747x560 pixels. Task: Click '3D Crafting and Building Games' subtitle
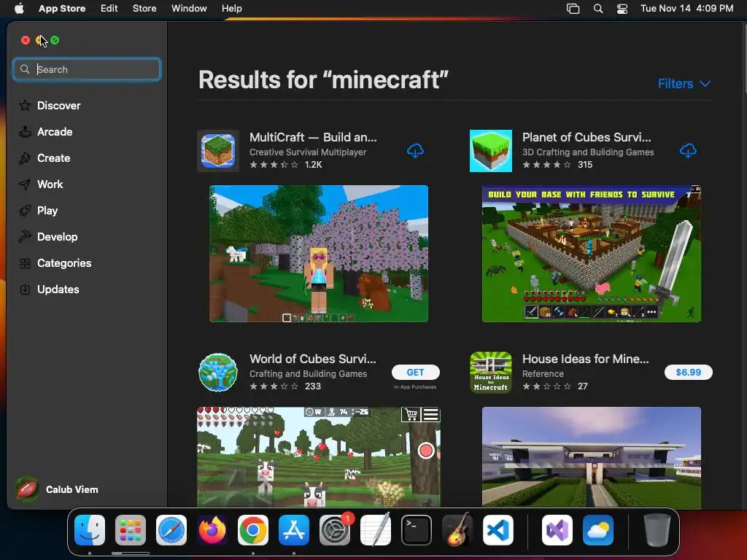588,152
